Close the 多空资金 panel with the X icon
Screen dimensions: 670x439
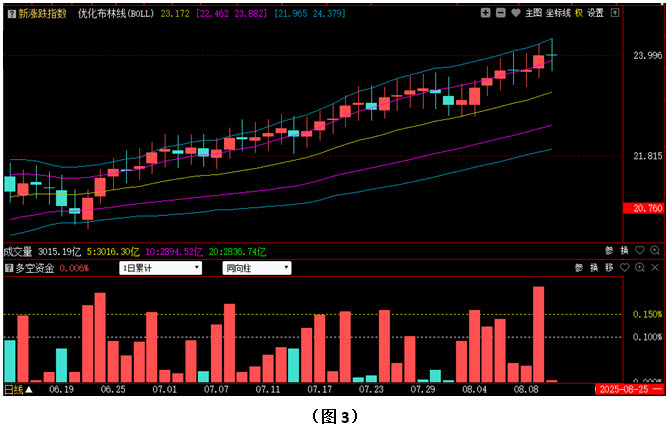[655, 268]
